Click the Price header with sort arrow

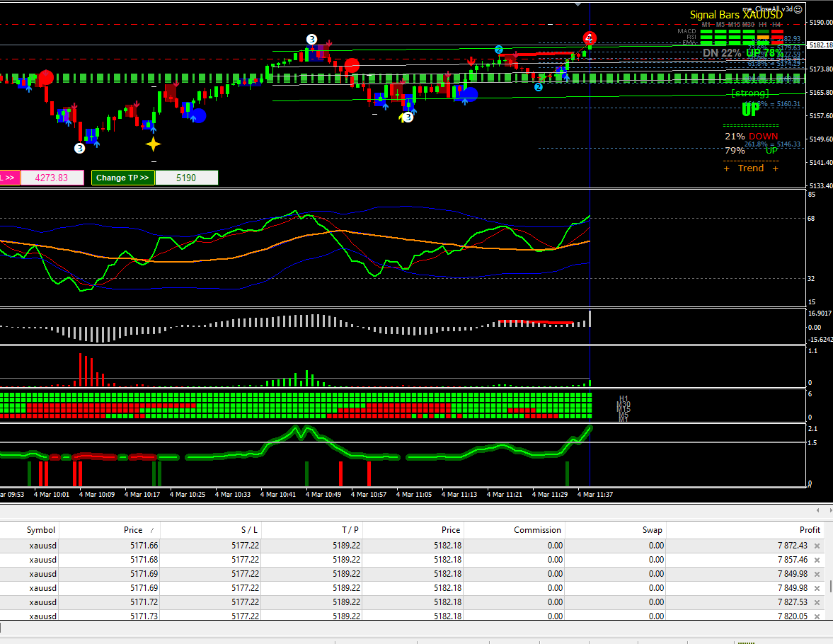(x=133, y=530)
